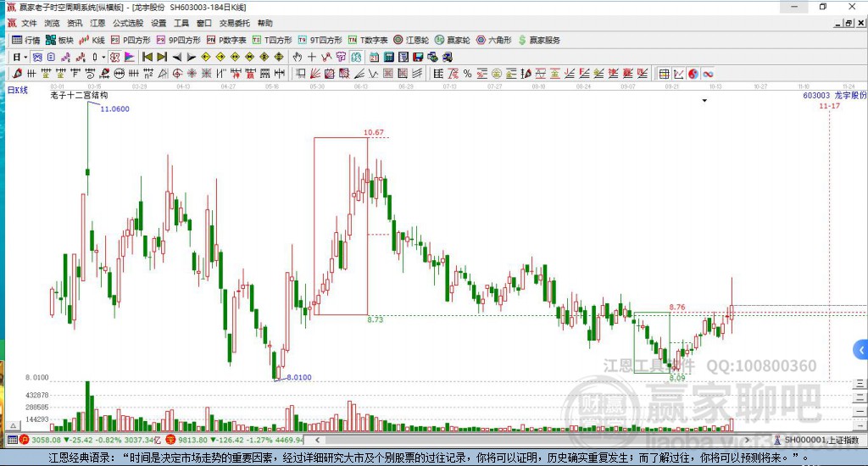
Task: Expand the 日 period dropdown
Action: click(25, 57)
